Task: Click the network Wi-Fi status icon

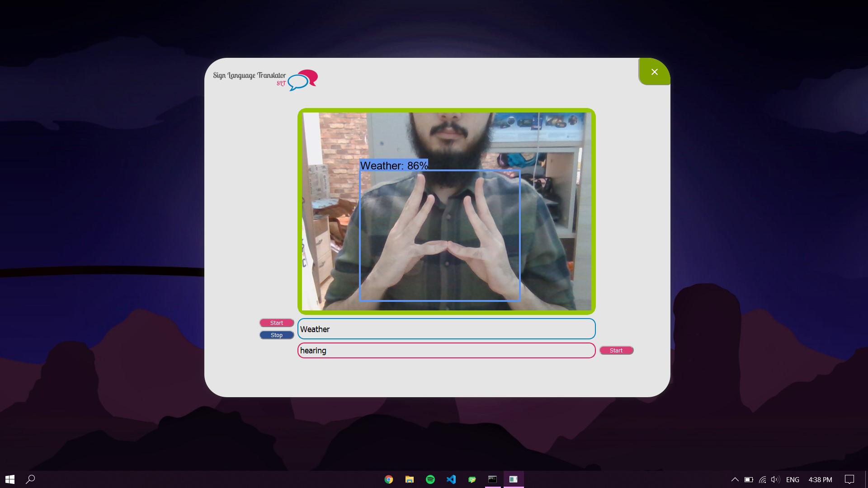Action: 763,479
